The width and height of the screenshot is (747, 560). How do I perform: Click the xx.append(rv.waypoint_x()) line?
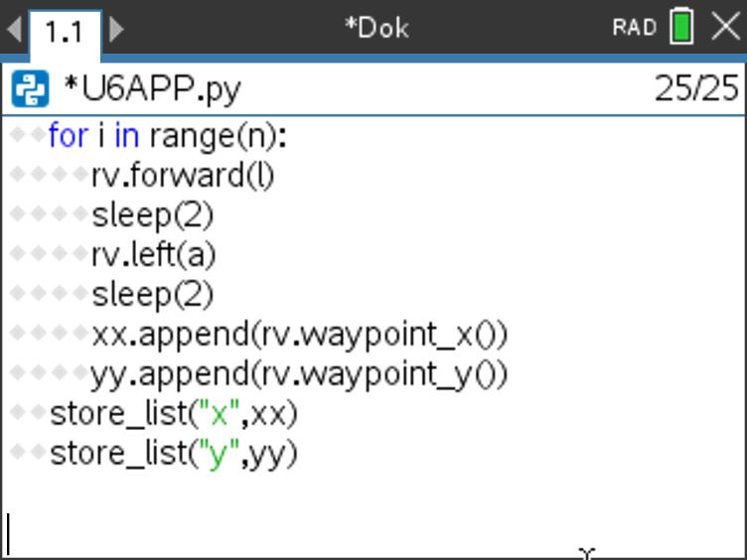[298, 335]
